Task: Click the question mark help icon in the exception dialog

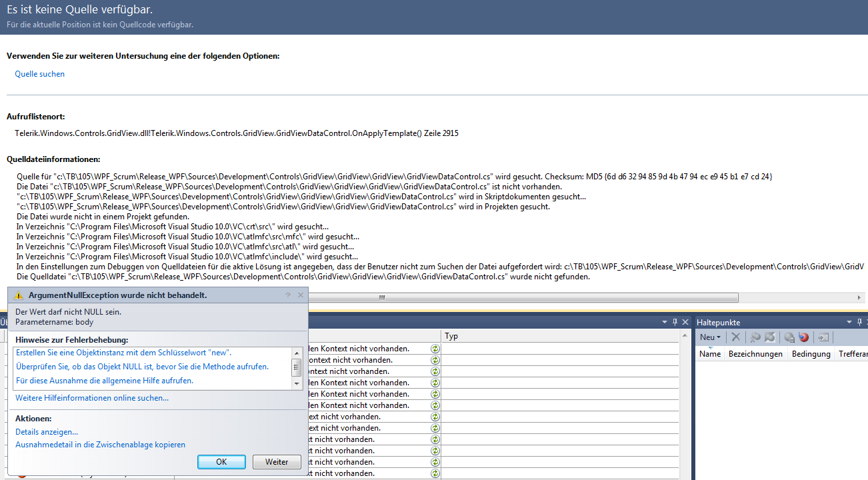Action: click(x=288, y=295)
